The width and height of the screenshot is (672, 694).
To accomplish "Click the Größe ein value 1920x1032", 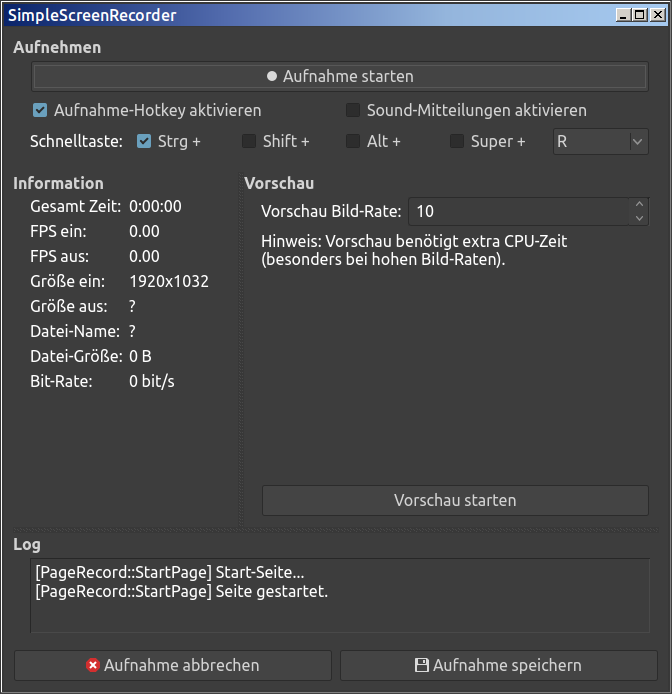I will 169,281.
